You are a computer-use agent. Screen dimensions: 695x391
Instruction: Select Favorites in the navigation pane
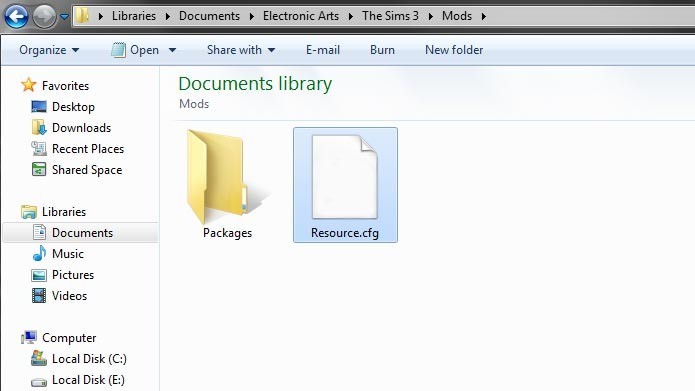[x=65, y=86]
